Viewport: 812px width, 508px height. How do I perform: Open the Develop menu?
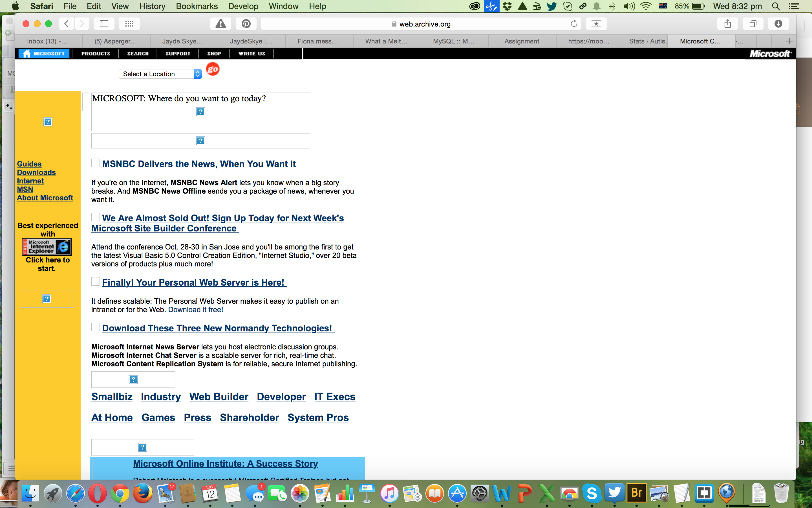[243, 6]
